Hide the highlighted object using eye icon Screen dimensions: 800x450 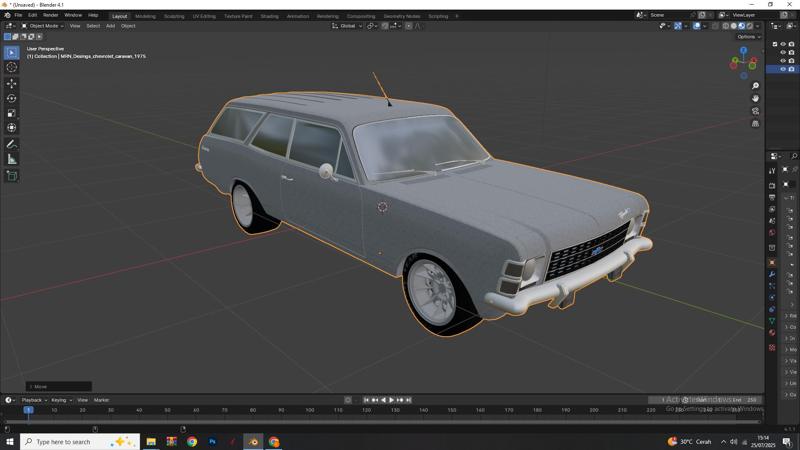pyautogui.click(x=783, y=69)
